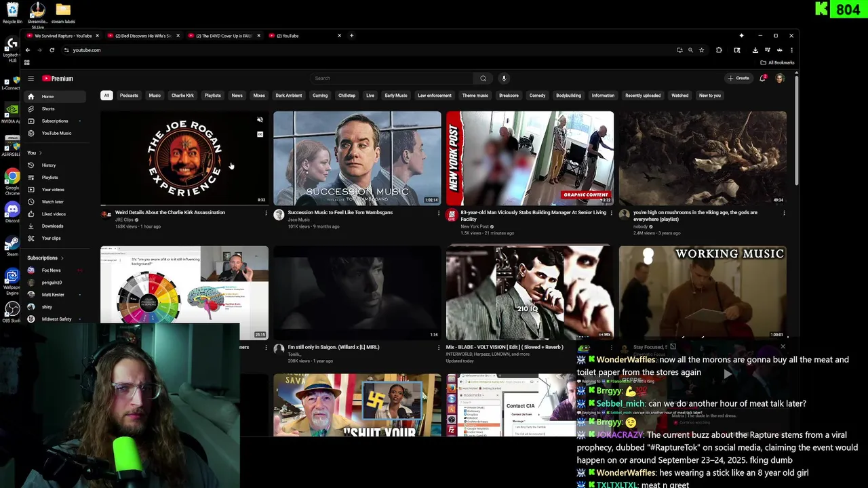Open Weird Details About Charlie Kirk title
Screen dimensions: 868x488
coord(170,213)
